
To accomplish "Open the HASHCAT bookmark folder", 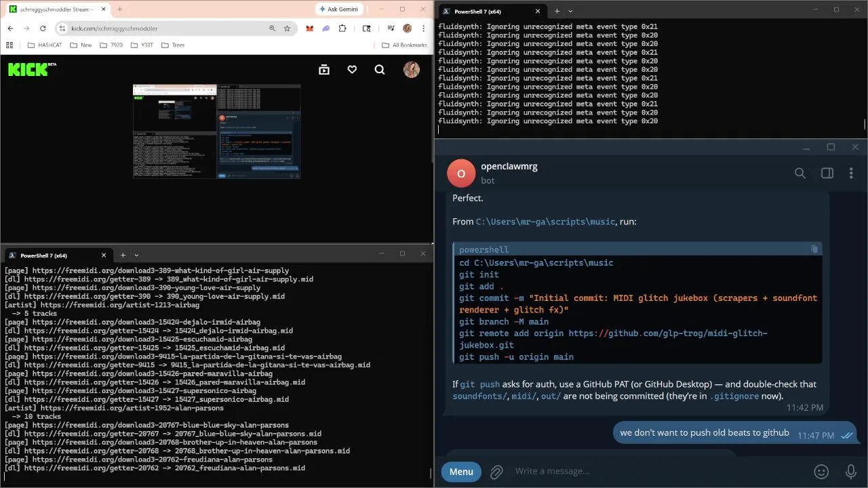I will [x=45, y=45].
